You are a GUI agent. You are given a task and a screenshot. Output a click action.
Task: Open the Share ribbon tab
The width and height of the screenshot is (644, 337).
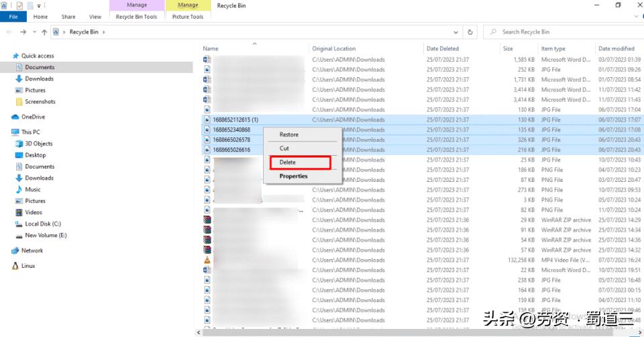tap(68, 17)
